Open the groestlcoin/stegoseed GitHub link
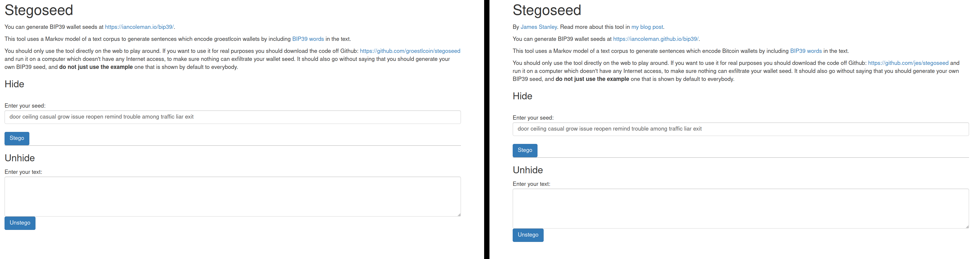Screen dimensions: 980x259 tap(410, 51)
